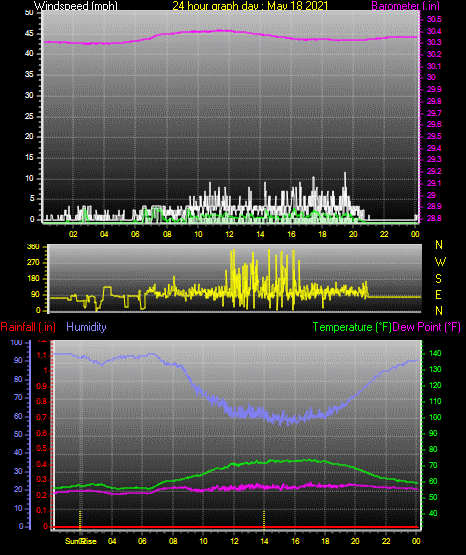
Task: Click the rainfall axis value 0.7
Action: [x=42, y=417]
